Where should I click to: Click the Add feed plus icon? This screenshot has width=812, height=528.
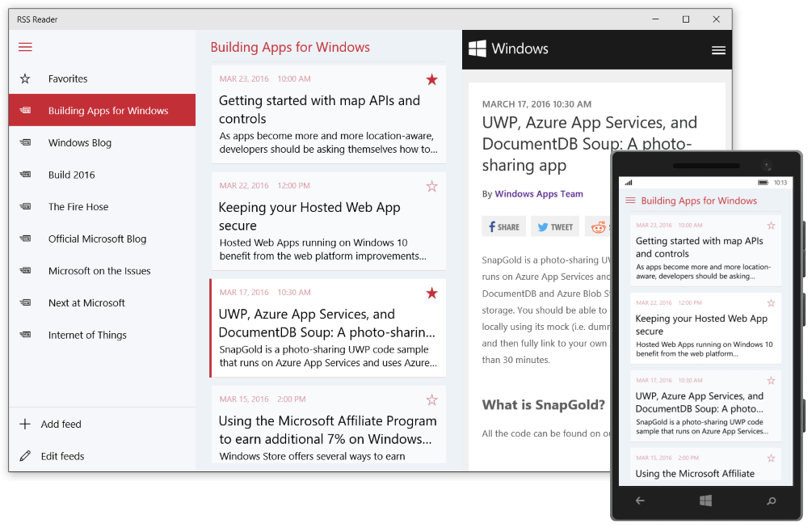click(x=24, y=424)
